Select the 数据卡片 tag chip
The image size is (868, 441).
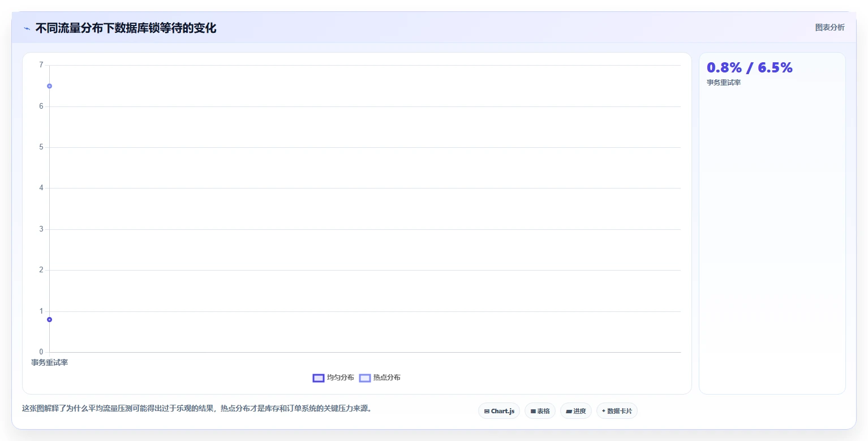tap(617, 411)
